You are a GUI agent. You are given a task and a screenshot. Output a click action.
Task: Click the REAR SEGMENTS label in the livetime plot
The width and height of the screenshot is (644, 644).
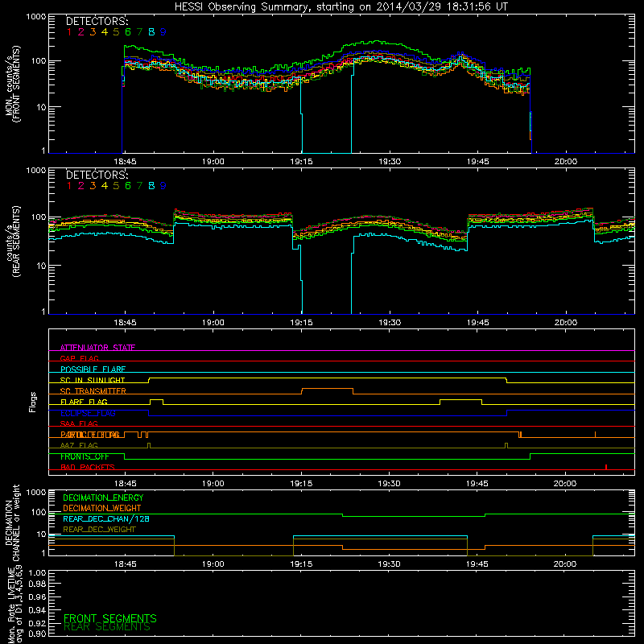click(x=107, y=627)
